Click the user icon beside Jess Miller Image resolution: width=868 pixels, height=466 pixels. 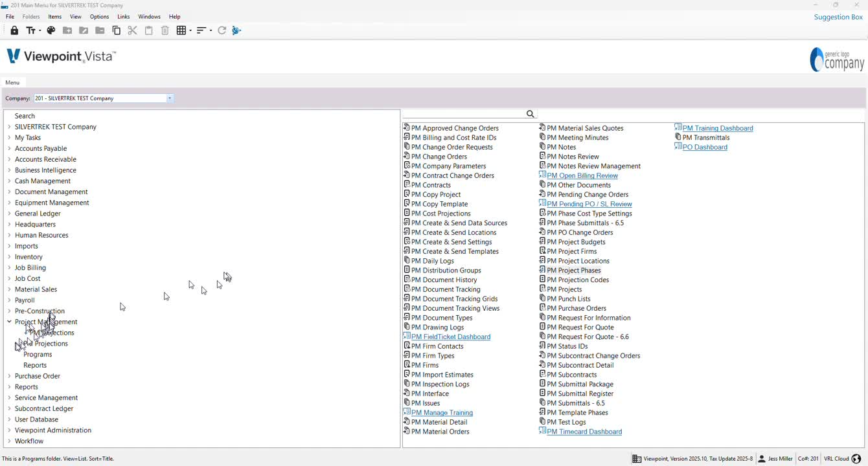pos(762,459)
